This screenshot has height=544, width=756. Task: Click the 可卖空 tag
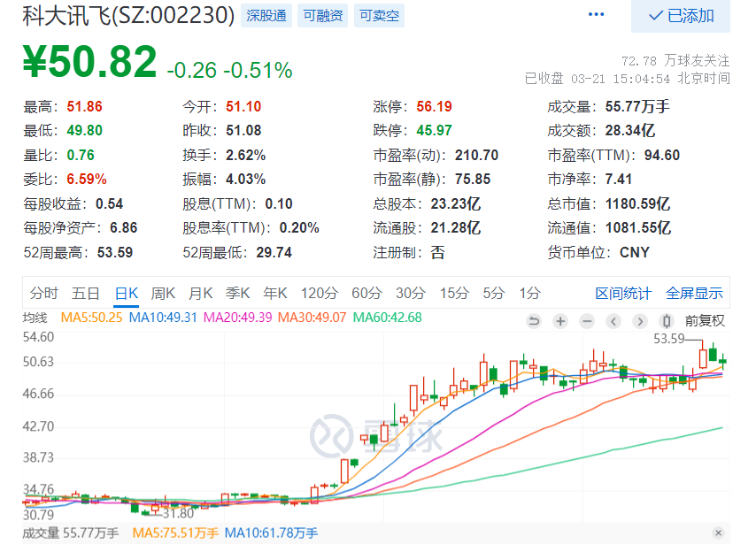tap(379, 16)
